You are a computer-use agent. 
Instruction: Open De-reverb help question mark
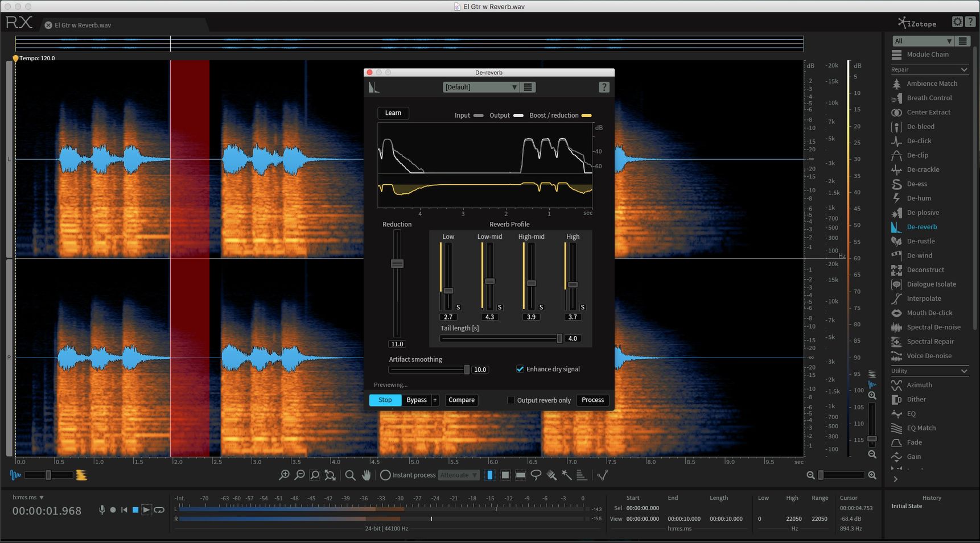click(x=604, y=87)
